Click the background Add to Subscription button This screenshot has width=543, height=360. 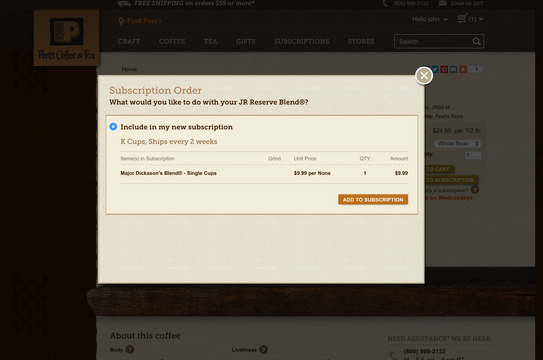coord(451,180)
